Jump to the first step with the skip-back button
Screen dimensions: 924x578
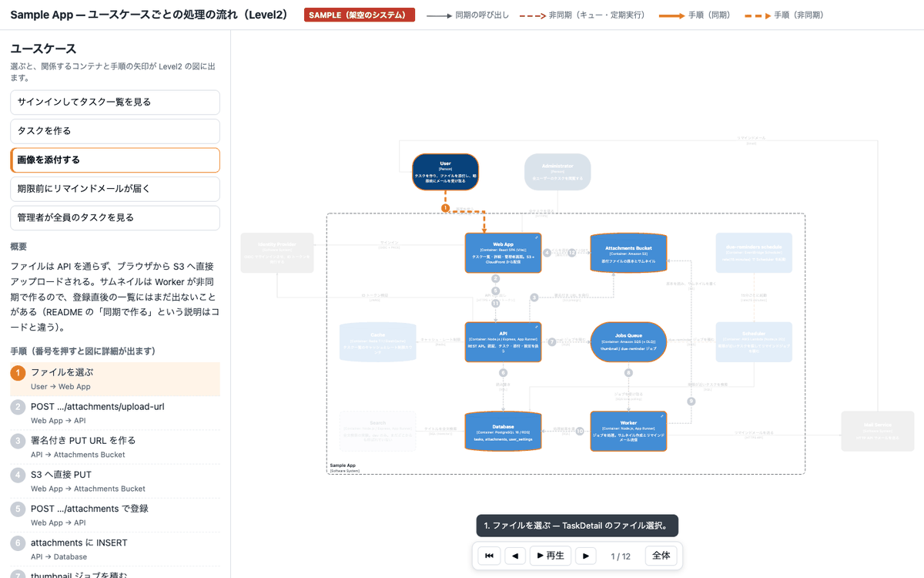(x=489, y=556)
